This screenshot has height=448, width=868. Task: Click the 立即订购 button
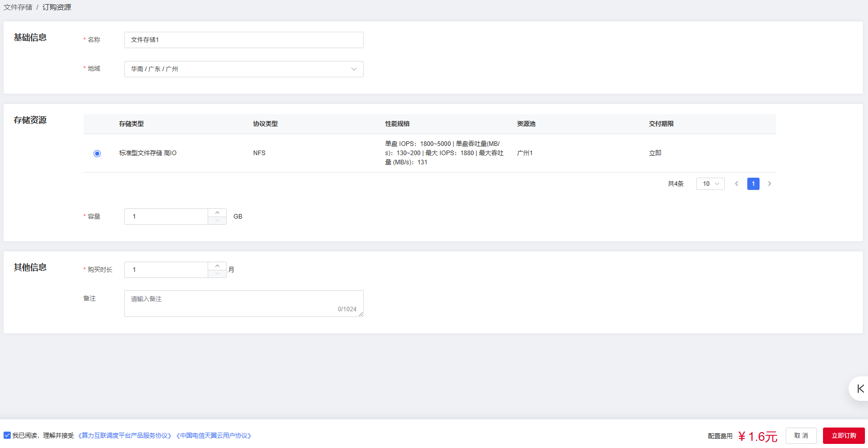843,436
